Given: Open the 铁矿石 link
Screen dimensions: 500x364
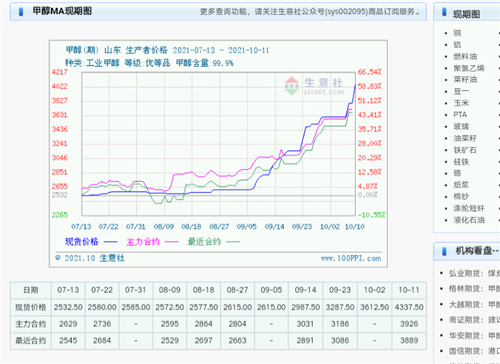Looking at the screenshot, I should click(465, 150).
